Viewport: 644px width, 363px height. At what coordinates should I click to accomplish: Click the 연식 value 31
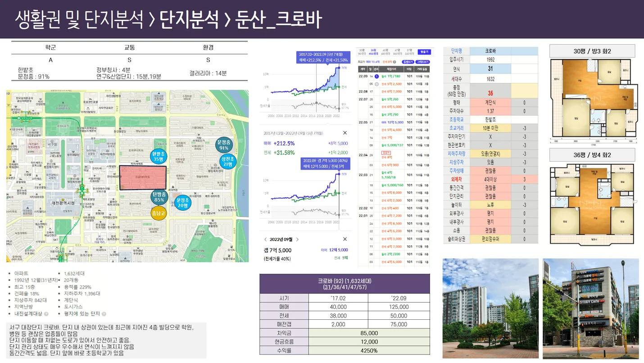tap(490, 69)
